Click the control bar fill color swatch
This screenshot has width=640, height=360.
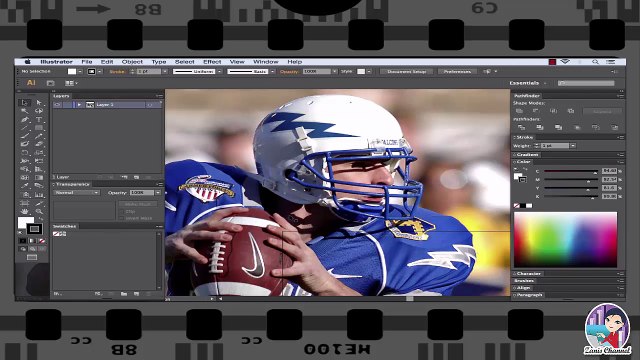click(72, 71)
